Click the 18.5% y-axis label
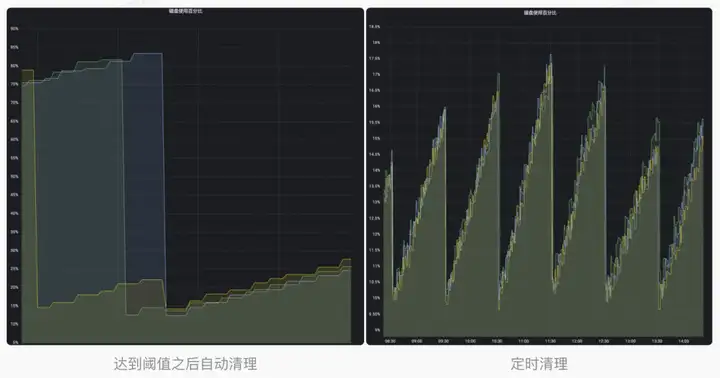 (375, 27)
